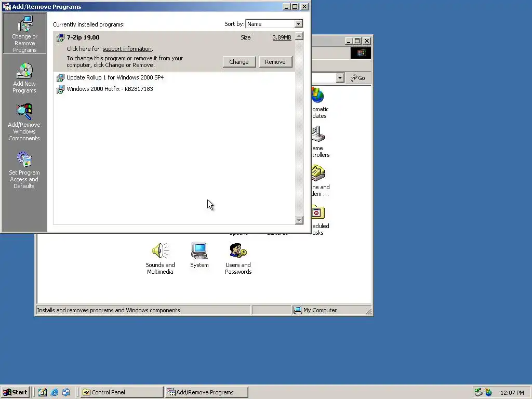Open Sounds and Multimedia in Control Panel
This screenshot has width=532, height=399.
(x=160, y=259)
